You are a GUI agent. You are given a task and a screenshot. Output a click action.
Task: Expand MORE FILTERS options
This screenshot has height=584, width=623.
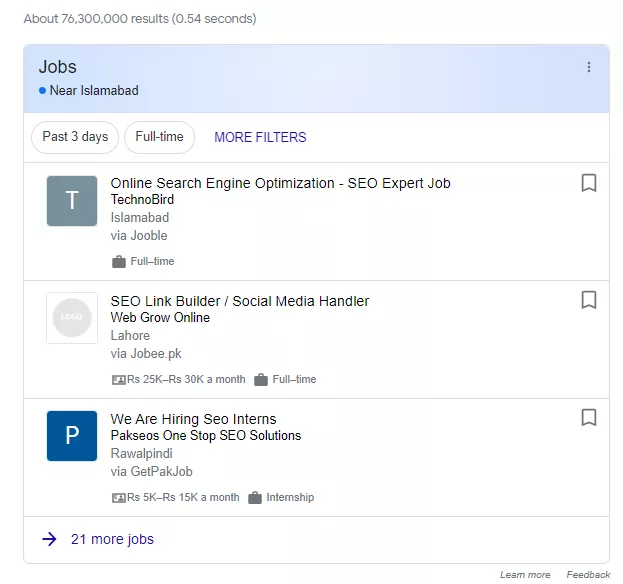(260, 137)
